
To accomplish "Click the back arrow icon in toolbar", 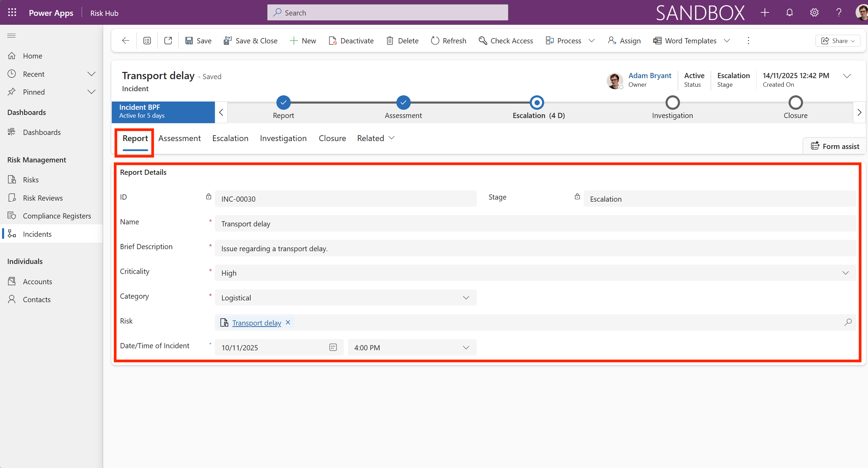I will point(125,41).
